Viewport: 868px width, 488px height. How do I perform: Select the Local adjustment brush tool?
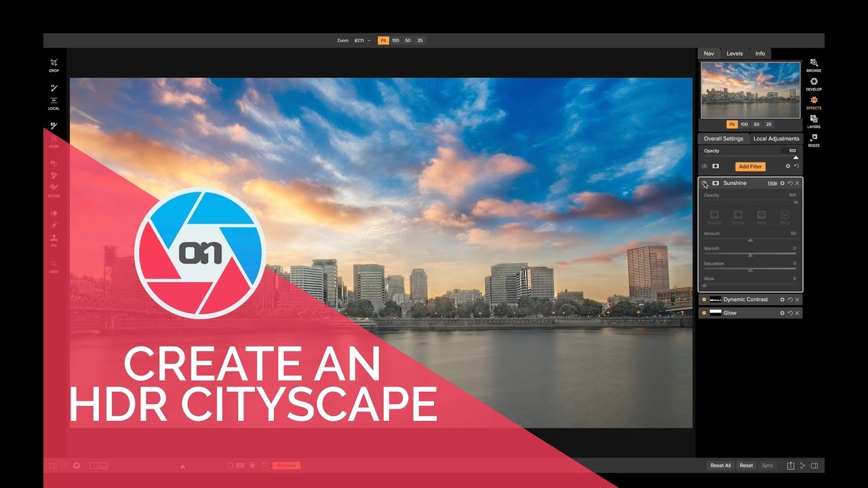[x=54, y=87]
